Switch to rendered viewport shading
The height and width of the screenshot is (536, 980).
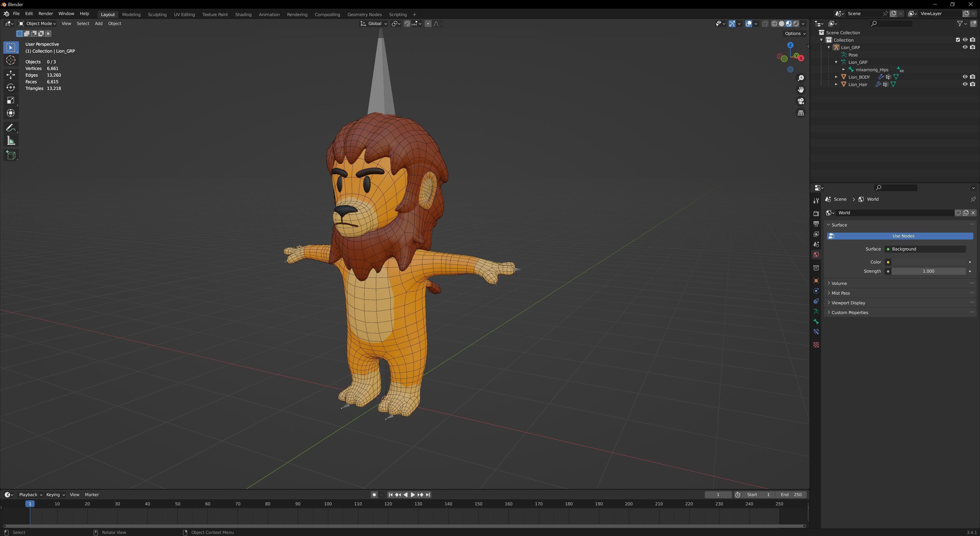(x=796, y=23)
